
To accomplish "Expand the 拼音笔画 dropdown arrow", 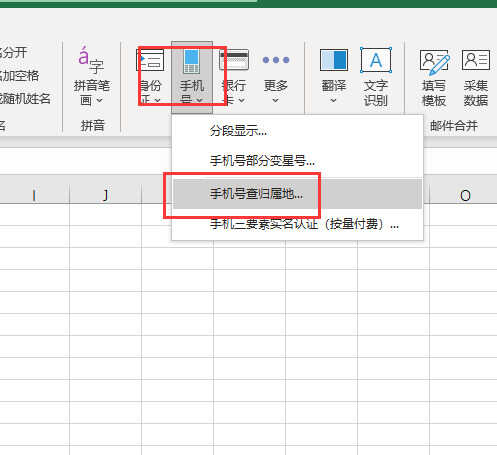I will [x=99, y=100].
